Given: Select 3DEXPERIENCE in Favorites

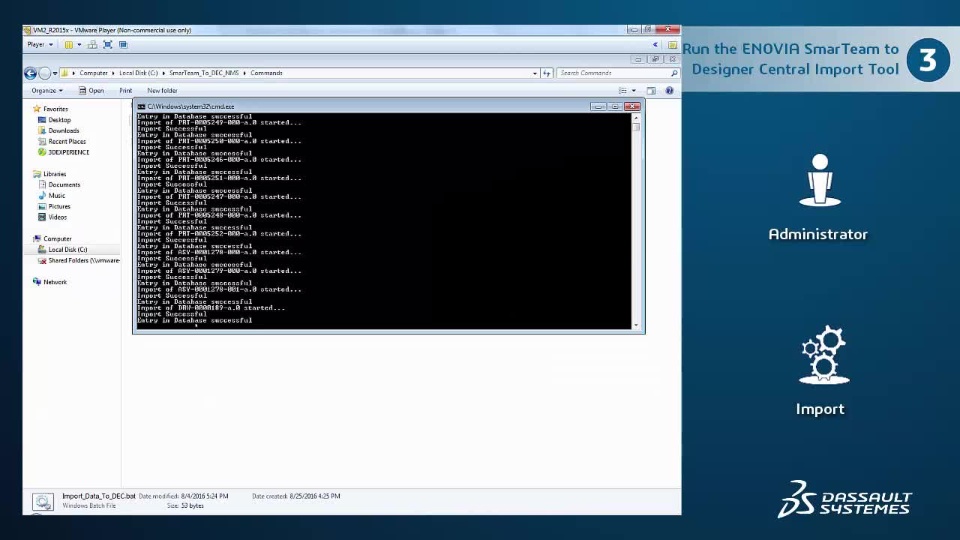Looking at the screenshot, I should (x=69, y=152).
